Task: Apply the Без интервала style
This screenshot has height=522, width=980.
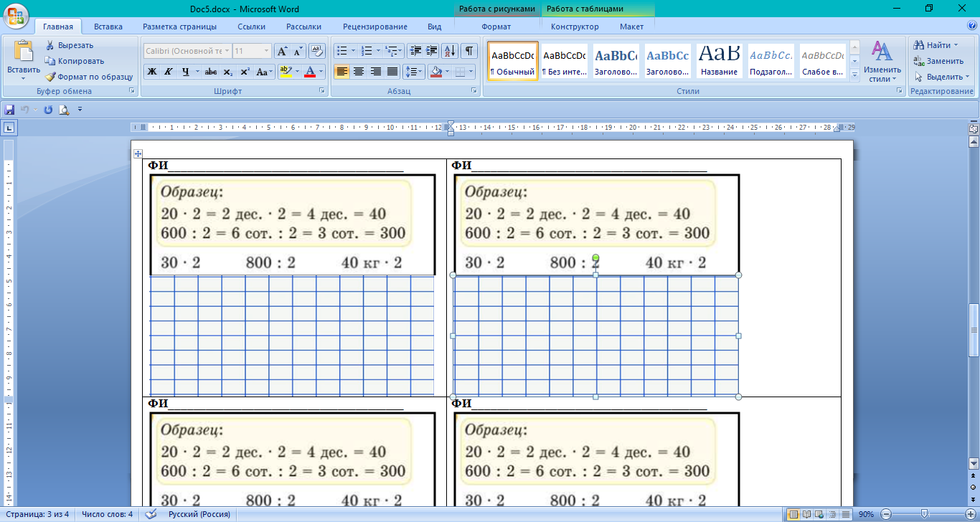Action: 565,61
